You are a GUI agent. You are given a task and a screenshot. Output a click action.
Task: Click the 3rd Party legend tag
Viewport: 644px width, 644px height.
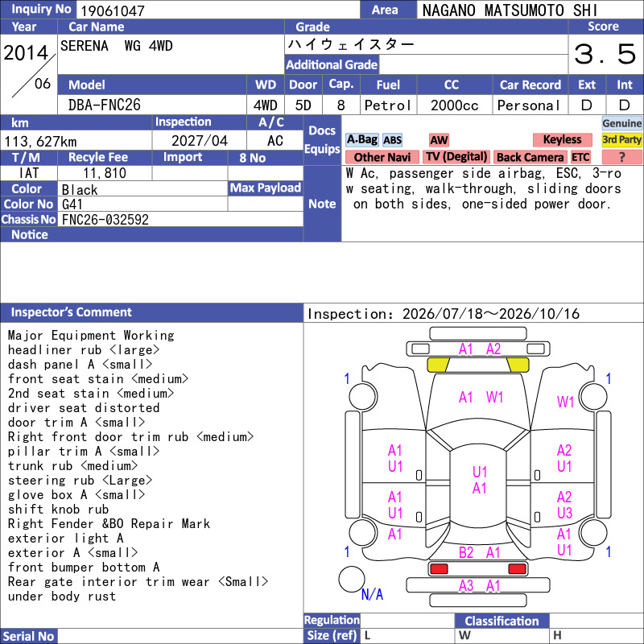tap(621, 139)
